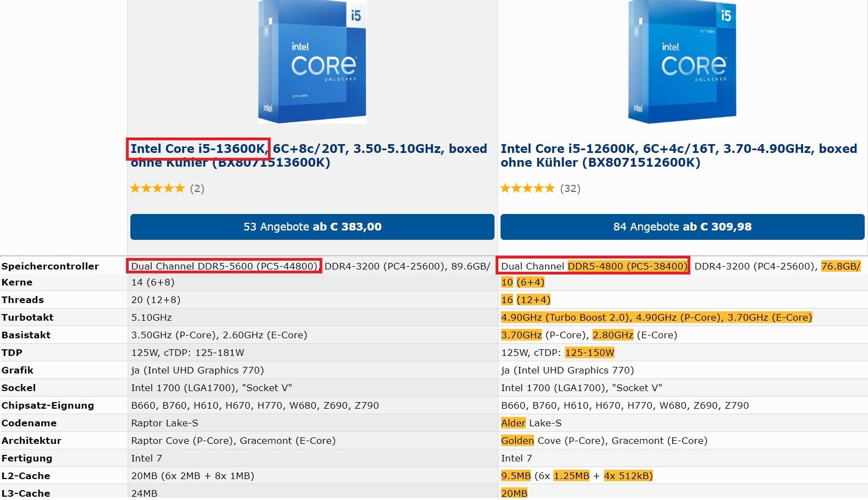Click 'Raptor Cove (P-Core), Gracemont (E-Core)' value
Screen dimensions: 868x500
[233, 441]
